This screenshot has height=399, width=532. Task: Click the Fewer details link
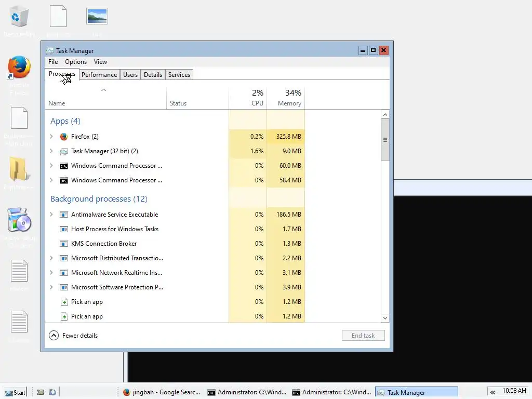[x=79, y=336]
